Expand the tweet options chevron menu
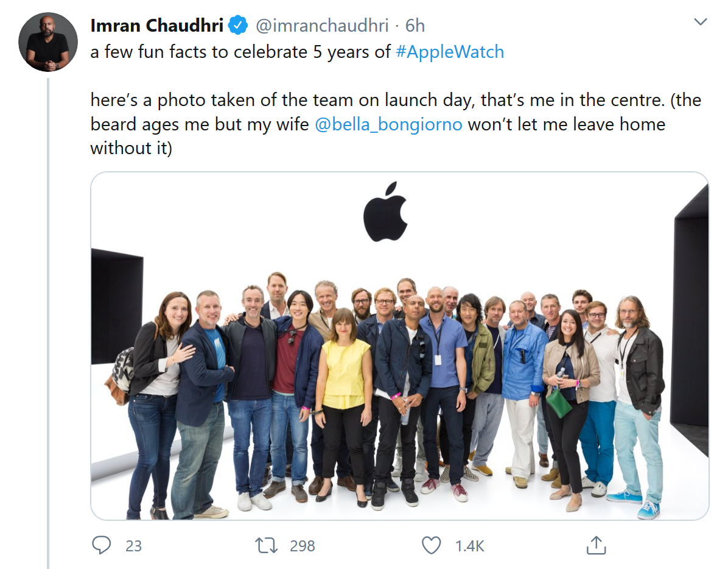 coord(701,23)
